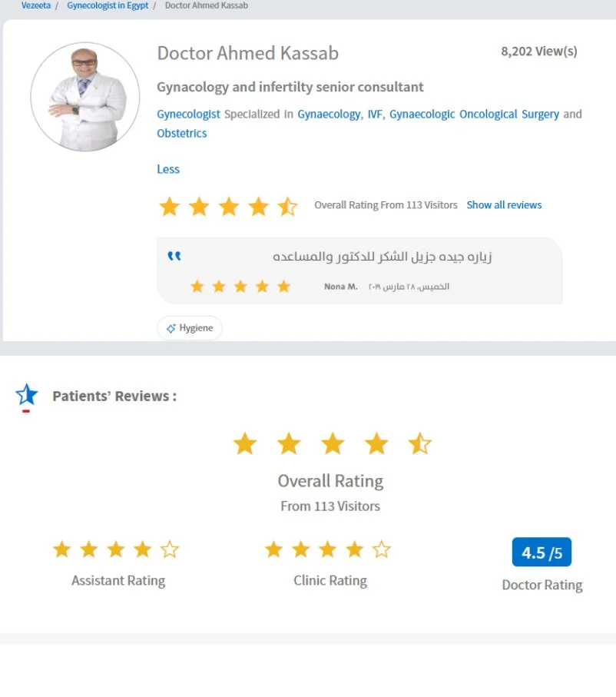Click the half-filled star in the top rating row
616x697 pixels.
pos(288,206)
